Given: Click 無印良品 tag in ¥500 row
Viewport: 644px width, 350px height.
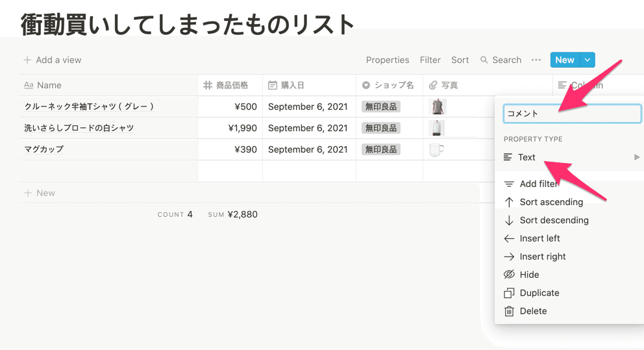Looking at the screenshot, I should tap(381, 106).
